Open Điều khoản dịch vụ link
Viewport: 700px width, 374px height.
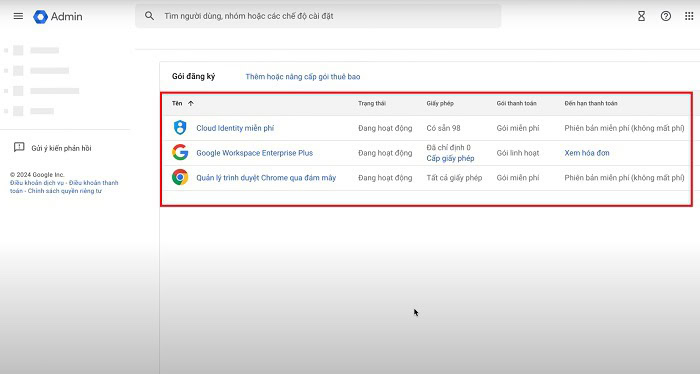(x=37, y=183)
